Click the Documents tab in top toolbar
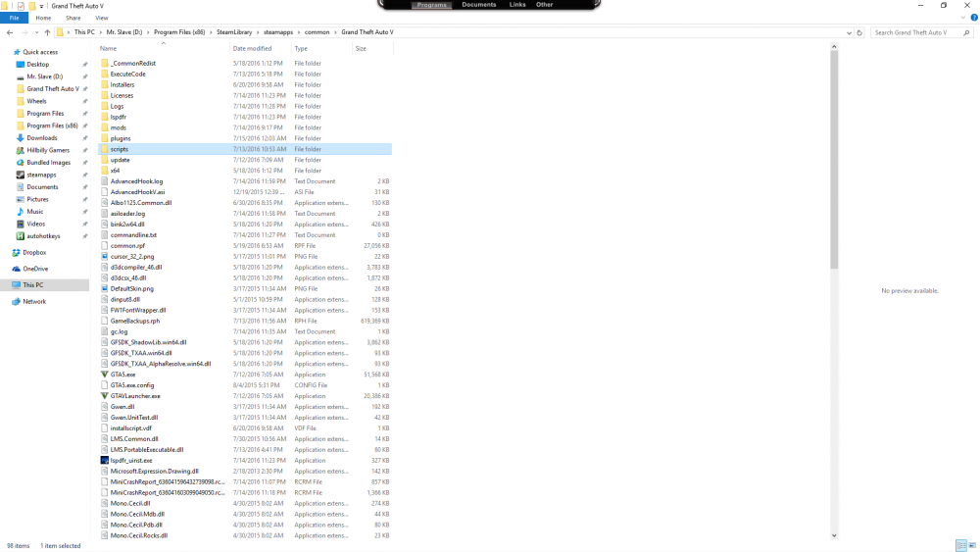This screenshot has height=552, width=980. tap(479, 4)
